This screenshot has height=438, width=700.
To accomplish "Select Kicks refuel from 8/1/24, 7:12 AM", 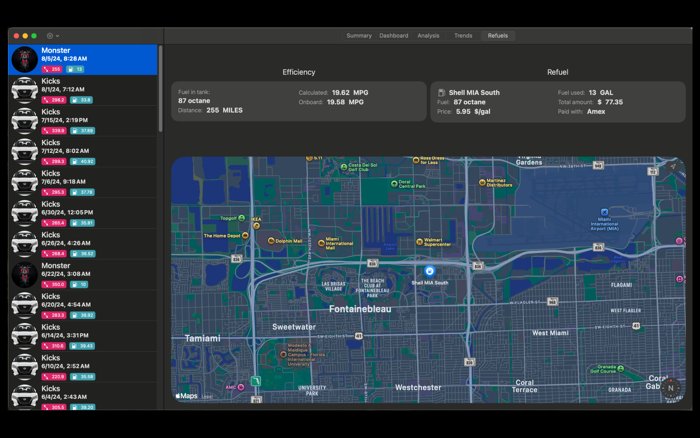I will pos(83,90).
